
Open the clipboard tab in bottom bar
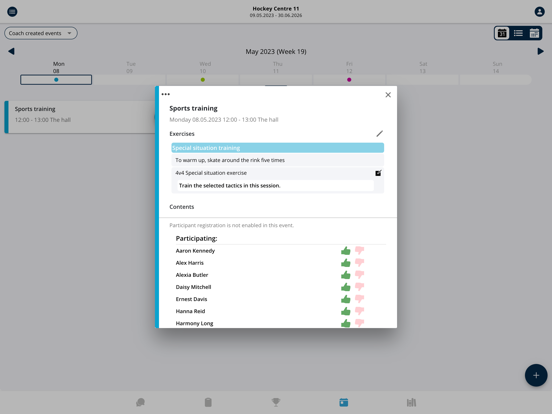tap(208, 402)
